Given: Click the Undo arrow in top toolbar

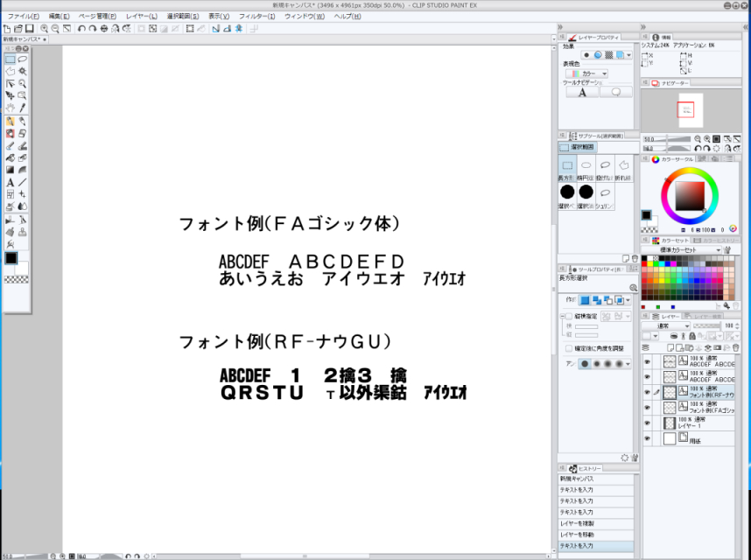Looking at the screenshot, I should click(81, 29).
